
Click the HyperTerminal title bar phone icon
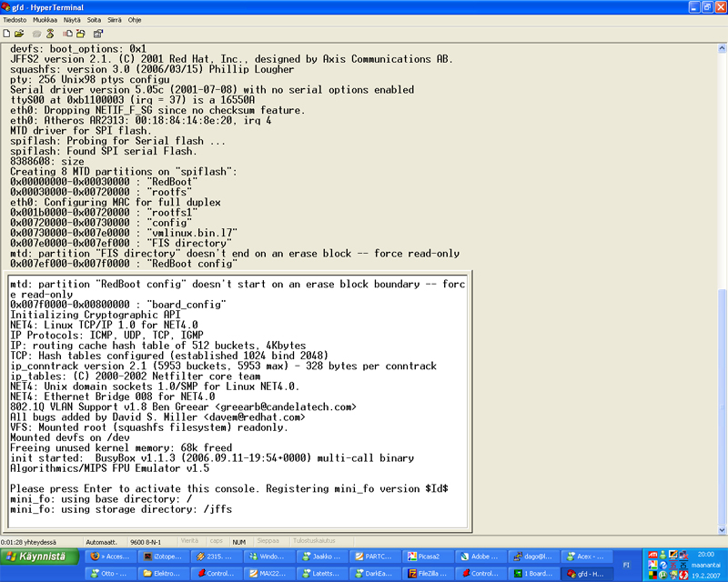click(x=5, y=7)
